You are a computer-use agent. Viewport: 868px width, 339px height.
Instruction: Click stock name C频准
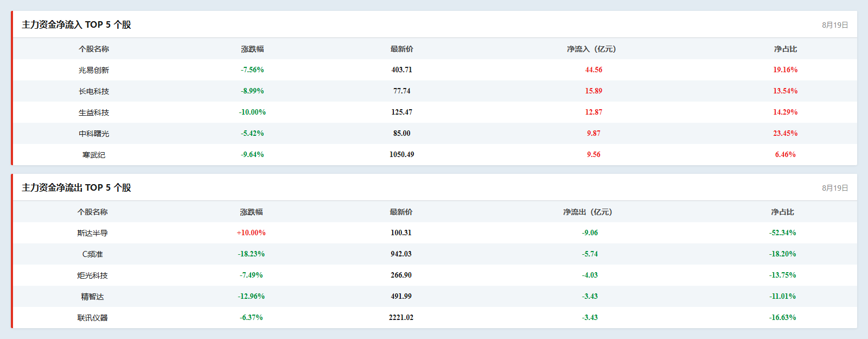(x=93, y=254)
